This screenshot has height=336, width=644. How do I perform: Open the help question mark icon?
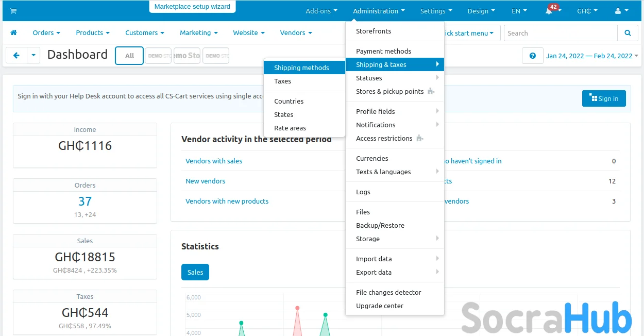tap(532, 56)
